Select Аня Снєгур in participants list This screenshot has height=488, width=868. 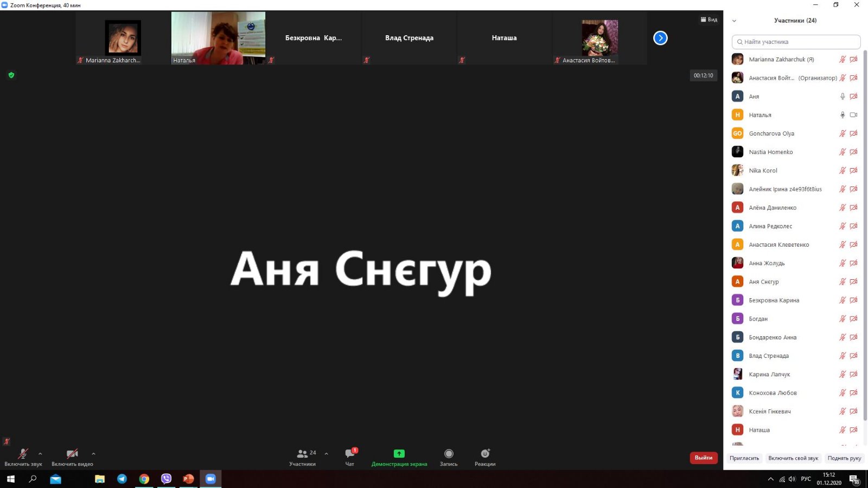(764, 282)
